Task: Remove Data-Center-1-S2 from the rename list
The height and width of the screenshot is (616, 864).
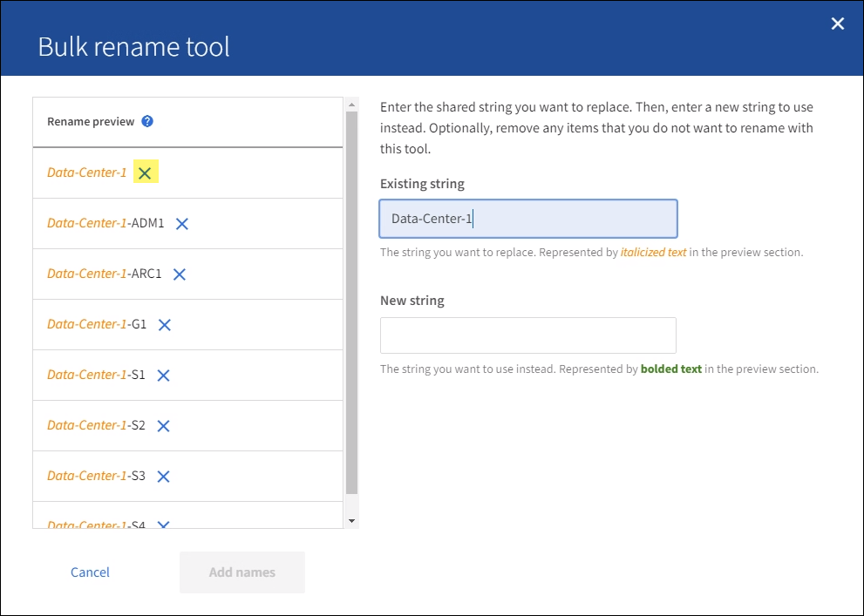Action: click(163, 426)
